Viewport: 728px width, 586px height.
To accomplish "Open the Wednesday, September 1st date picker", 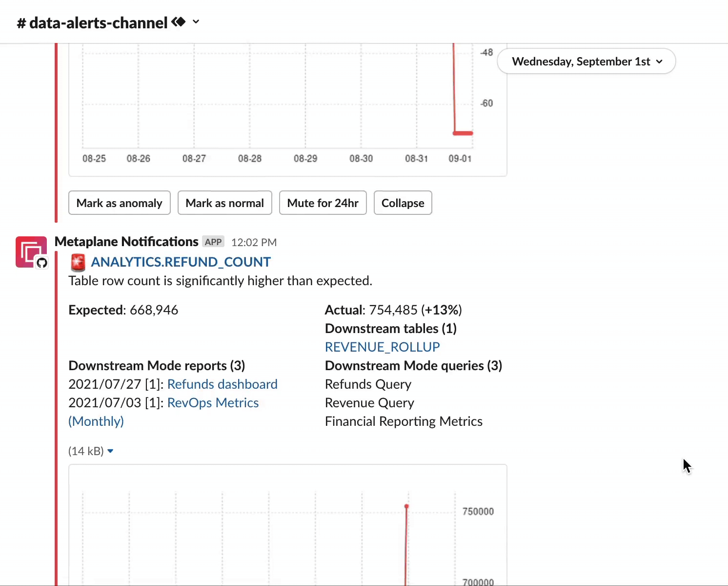I will [x=586, y=62].
